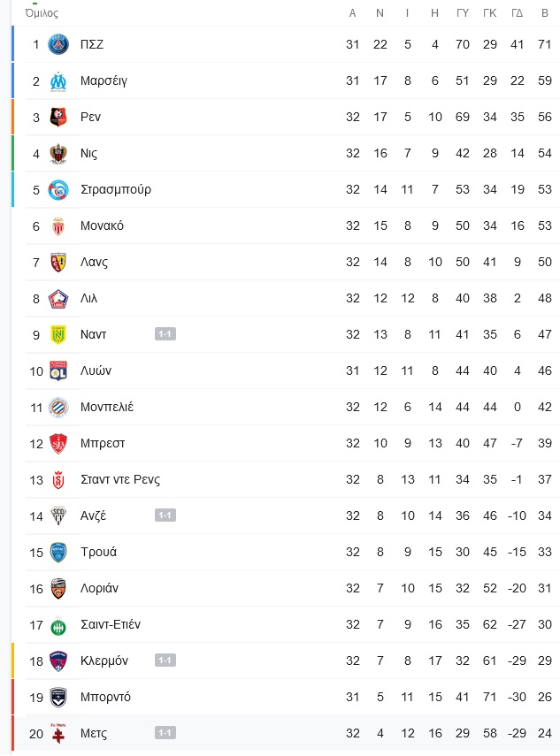Image resolution: width=560 pixels, height=756 pixels.
Task: Open the 1-1 match badge for Κλερμόν
Action: click(x=165, y=660)
